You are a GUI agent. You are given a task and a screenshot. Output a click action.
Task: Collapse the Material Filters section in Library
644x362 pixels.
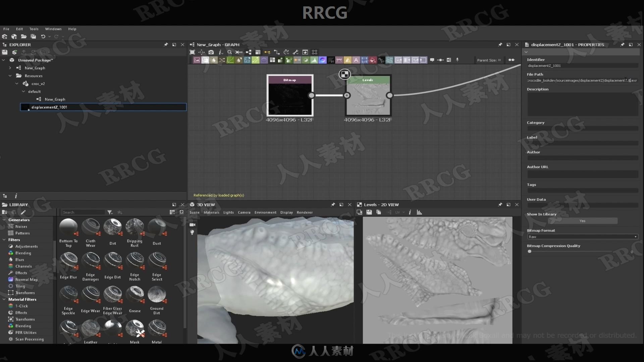pyautogui.click(x=4, y=299)
